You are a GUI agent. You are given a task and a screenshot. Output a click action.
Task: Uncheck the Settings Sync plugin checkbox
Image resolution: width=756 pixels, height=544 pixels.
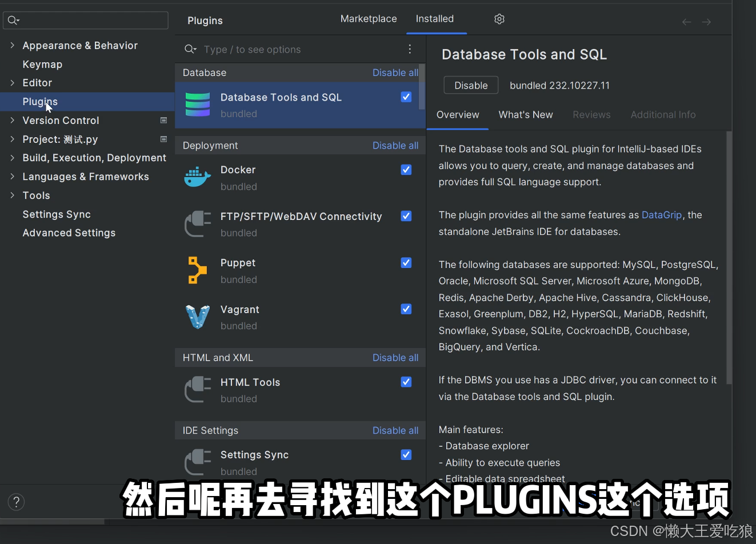point(406,455)
